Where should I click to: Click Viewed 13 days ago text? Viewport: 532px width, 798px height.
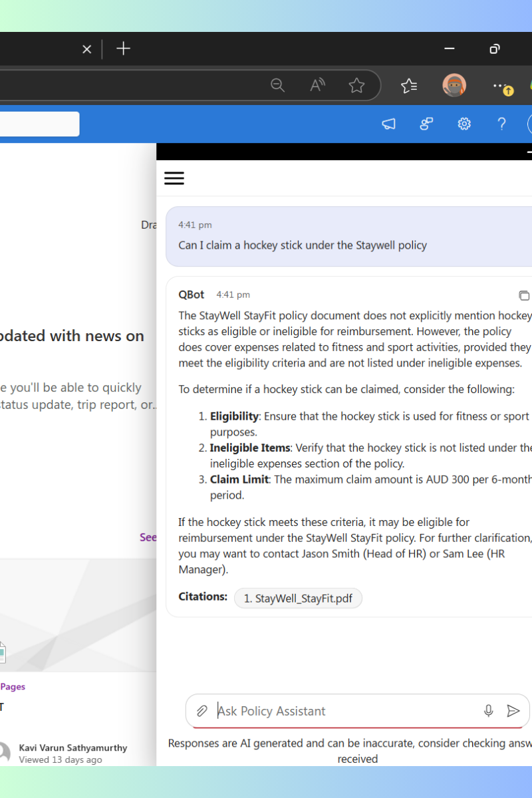[61, 759]
